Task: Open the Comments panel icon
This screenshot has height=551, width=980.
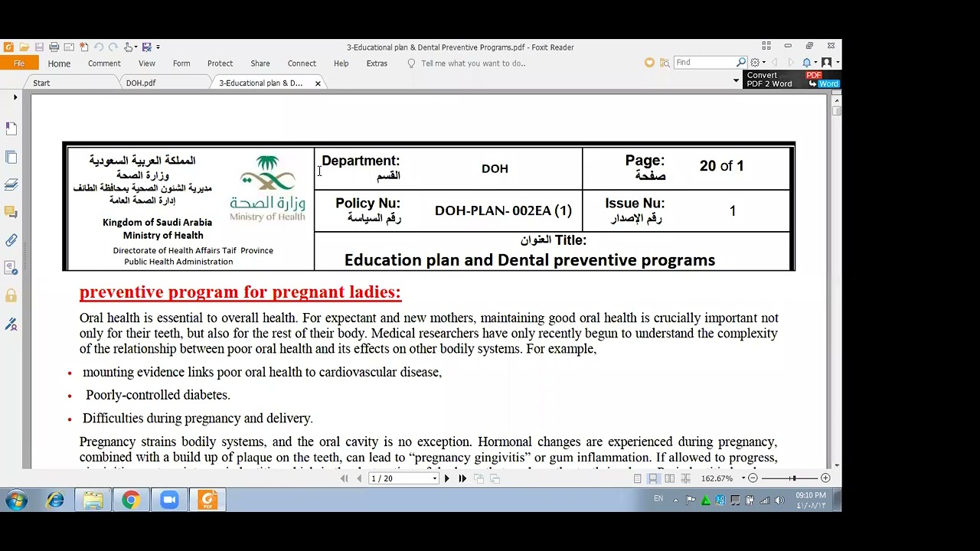Action: pyautogui.click(x=11, y=212)
